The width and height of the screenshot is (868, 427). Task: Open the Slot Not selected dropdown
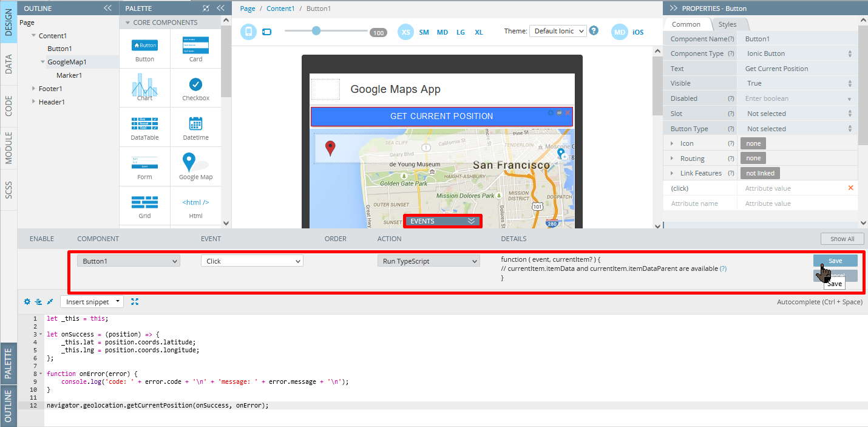point(798,114)
